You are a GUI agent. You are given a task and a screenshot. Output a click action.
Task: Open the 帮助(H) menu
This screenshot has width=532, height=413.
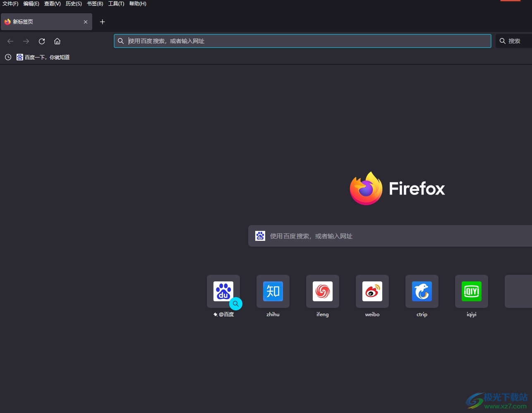(x=138, y=4)
